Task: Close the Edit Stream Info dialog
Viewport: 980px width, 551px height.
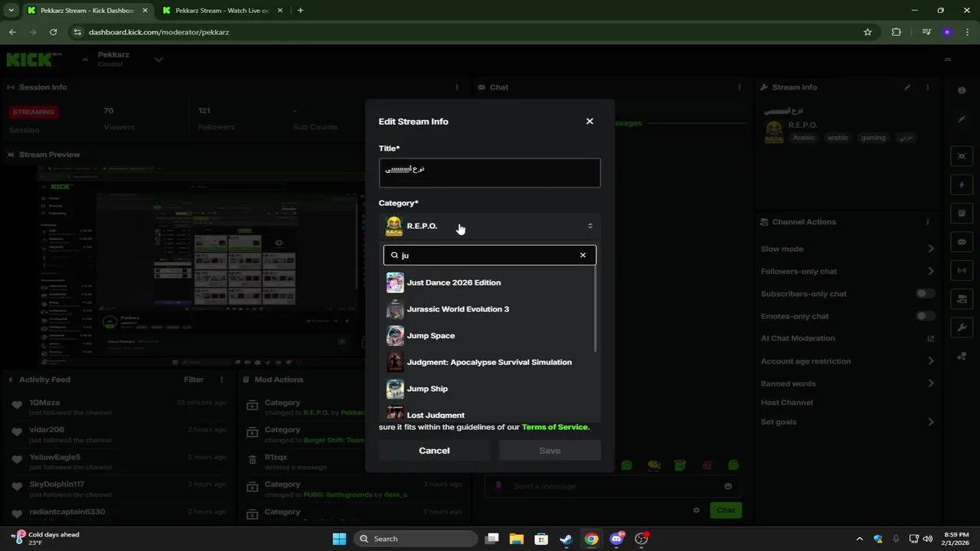Action: point(590,121)
